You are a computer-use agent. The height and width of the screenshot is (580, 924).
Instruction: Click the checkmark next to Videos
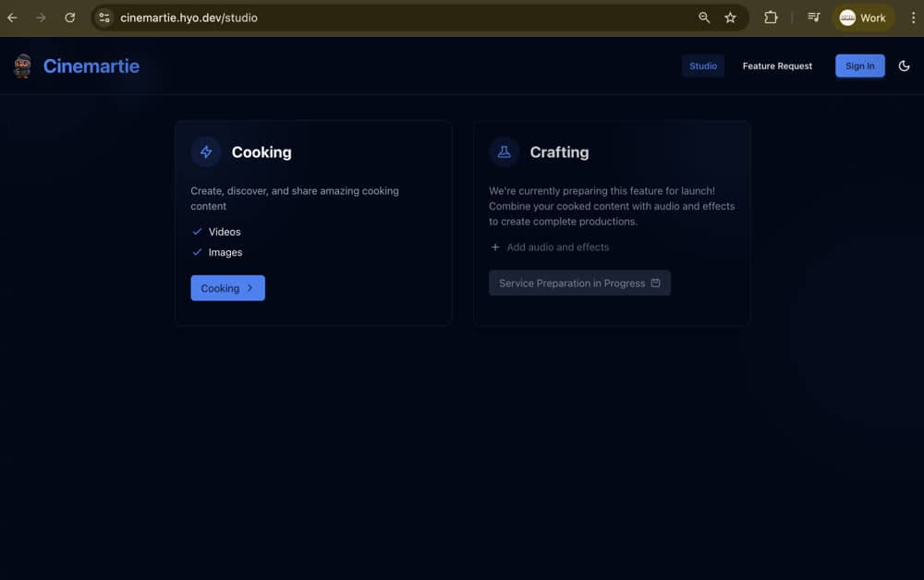click(x=197, y=232)
